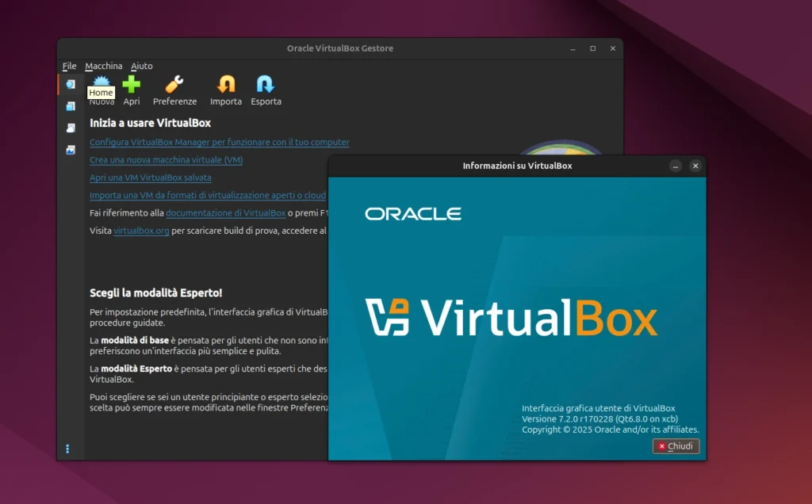The image size is (812, 504).
Task: Open the Cloud profile tool in the sidebar
Action: tap(70, 127)
